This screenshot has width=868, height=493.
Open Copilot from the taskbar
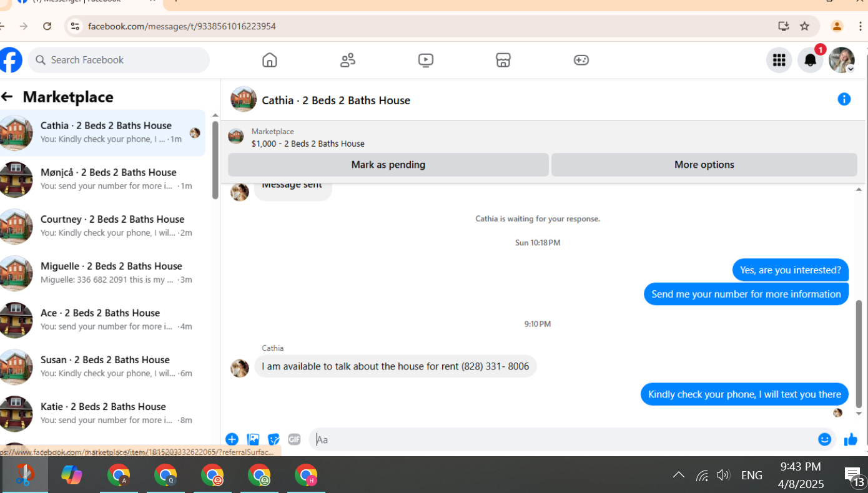[x=71, y=475]
